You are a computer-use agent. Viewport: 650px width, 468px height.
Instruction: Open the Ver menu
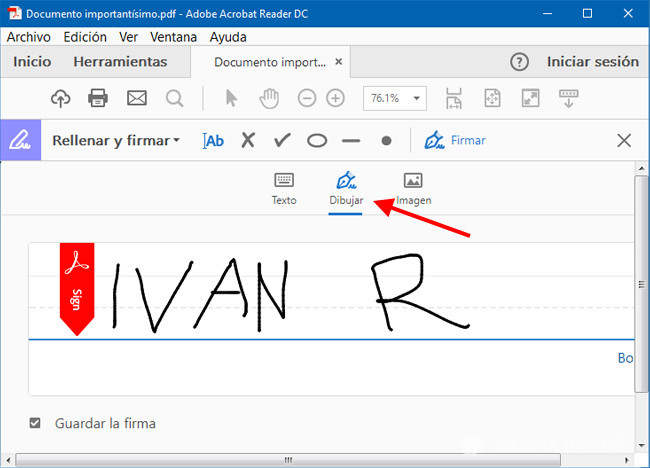click(129, 37)
